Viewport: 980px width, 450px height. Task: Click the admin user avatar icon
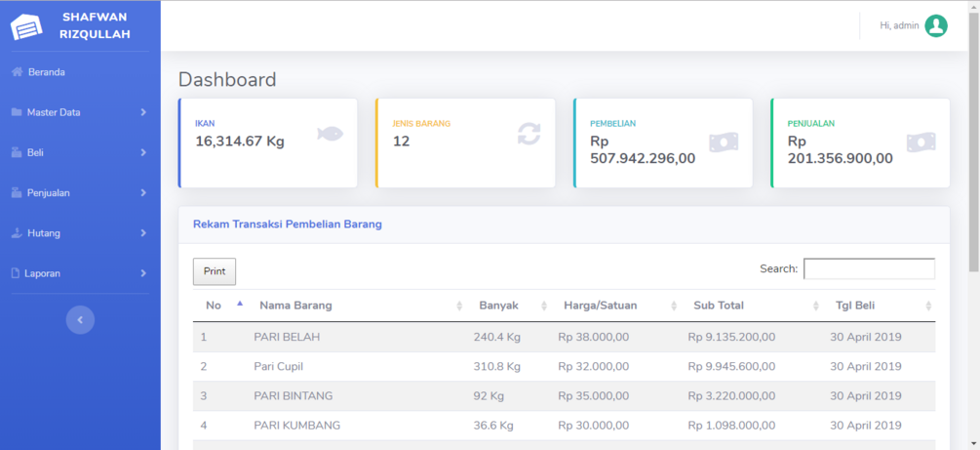936,26
